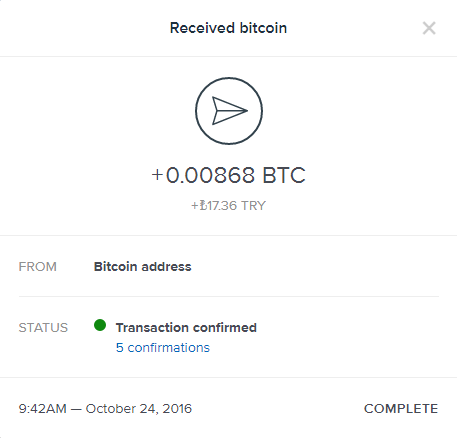Click the FROM field label
Screen dimensions: 457x438
[x=38, y=267]
